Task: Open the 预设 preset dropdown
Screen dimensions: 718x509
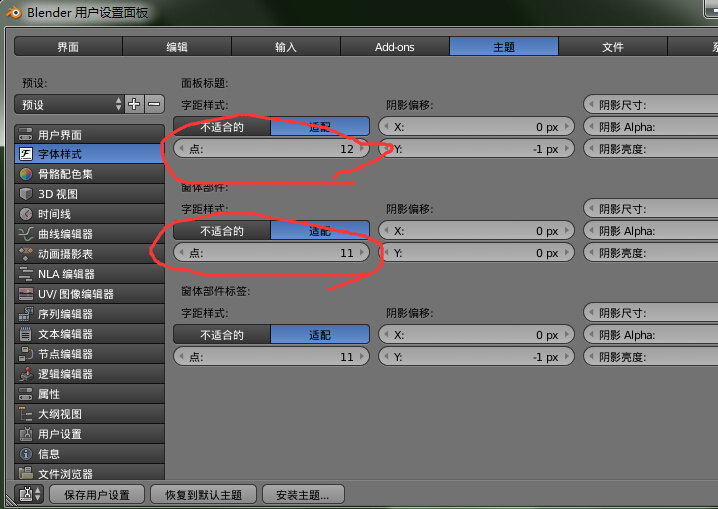Action: [x=69, y=104]
